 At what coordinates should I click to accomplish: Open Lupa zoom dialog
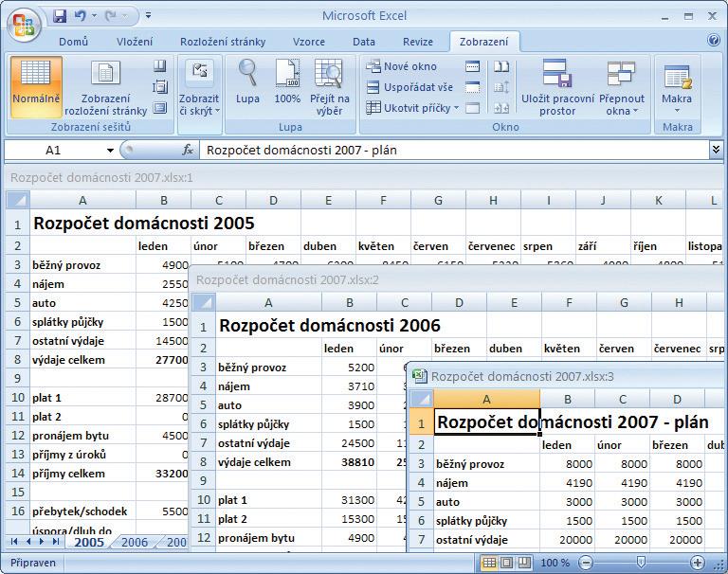pos(247,81)
